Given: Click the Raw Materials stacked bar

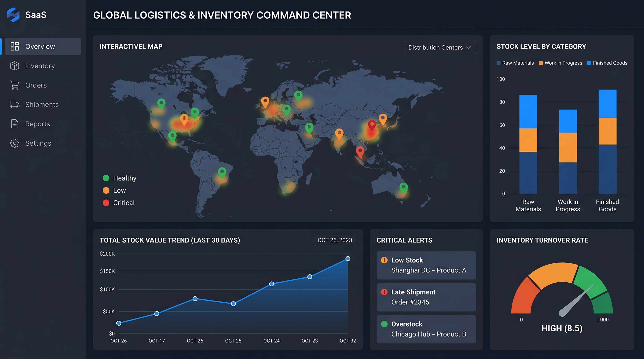Looking at the screenshot, I should 528,144.
